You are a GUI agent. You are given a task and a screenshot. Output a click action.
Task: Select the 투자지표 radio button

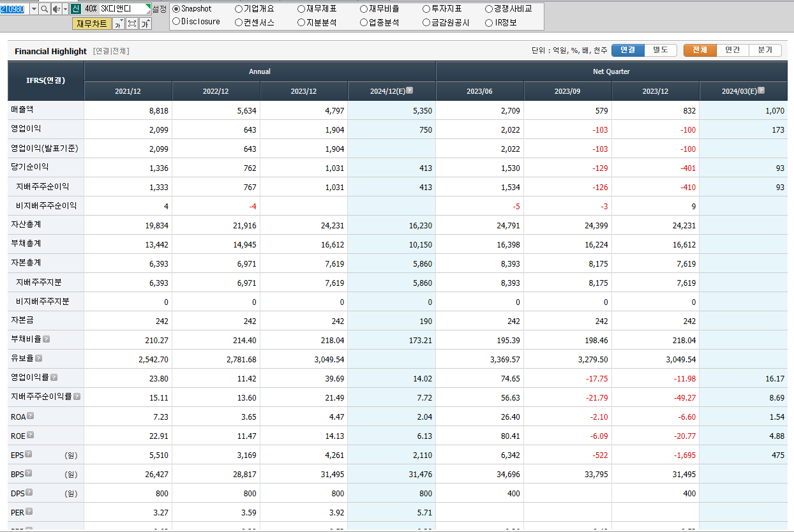pos(426,9)
